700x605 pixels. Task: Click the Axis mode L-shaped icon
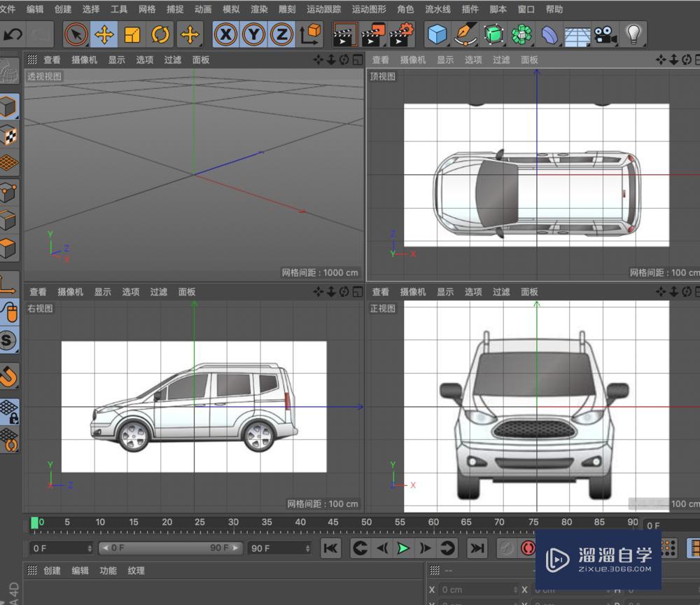tap(8, 285)
